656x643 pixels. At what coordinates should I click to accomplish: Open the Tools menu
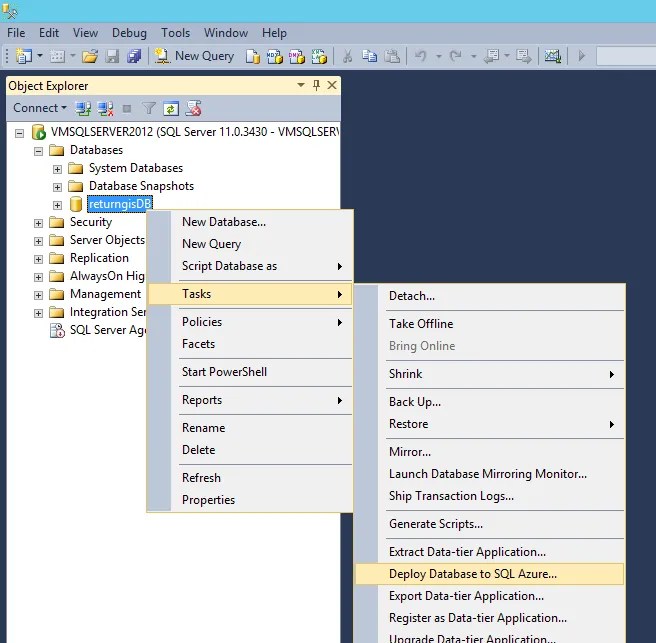(x=176, y=33)
